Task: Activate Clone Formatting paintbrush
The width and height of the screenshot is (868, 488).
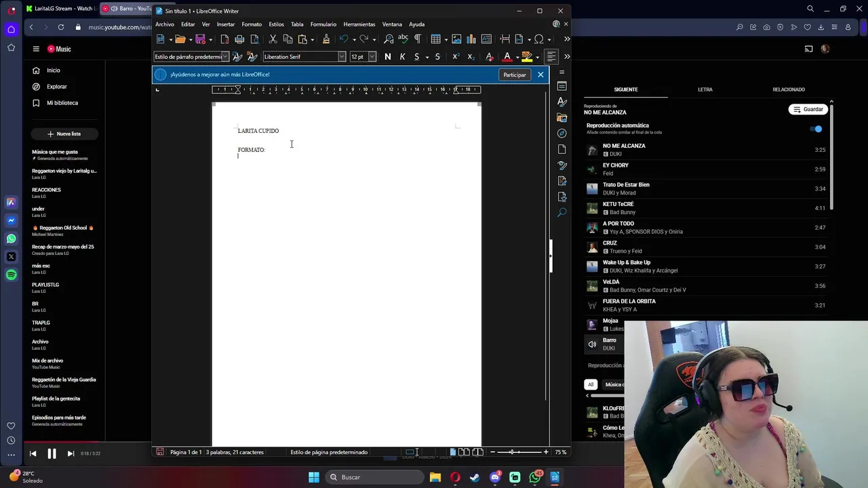Action: (x=326, y=39)
